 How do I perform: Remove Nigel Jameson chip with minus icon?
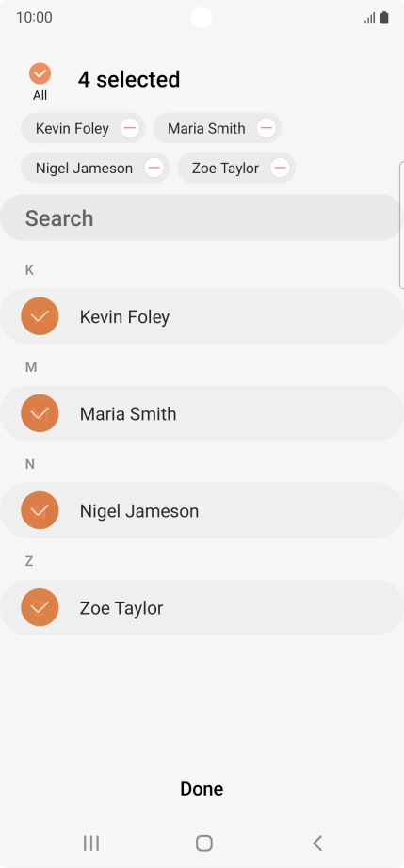(x=154, y=168)
